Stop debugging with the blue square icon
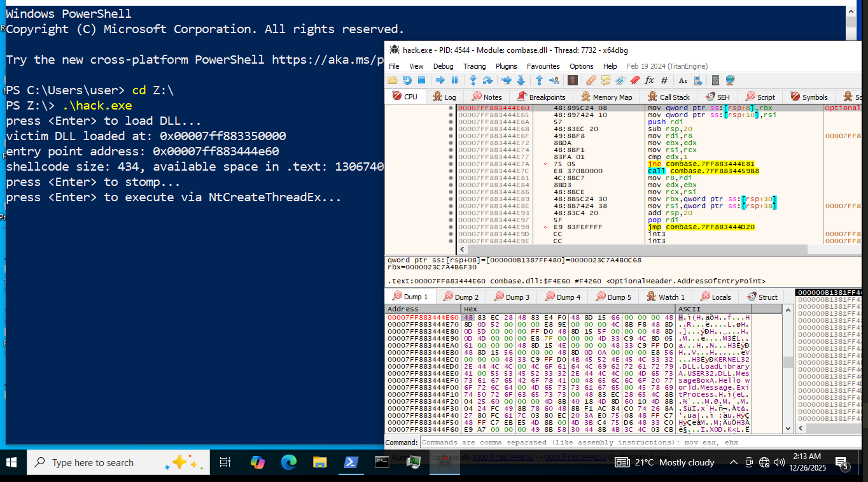 [x=421, y=80]
